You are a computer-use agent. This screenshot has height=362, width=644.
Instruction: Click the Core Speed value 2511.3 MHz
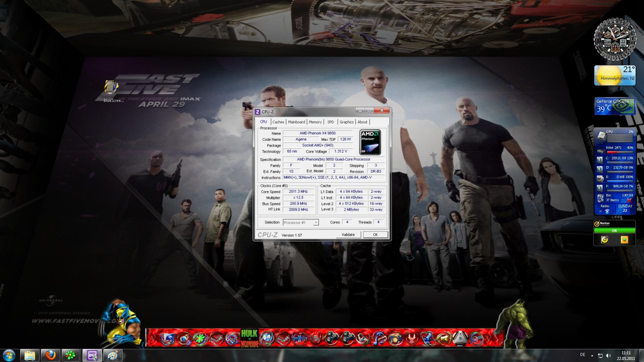point(298,192)
